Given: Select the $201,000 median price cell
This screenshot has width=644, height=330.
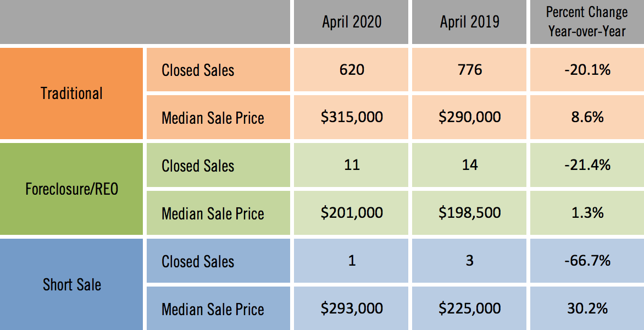Looking at the screenshot, I should pos(352,213).
